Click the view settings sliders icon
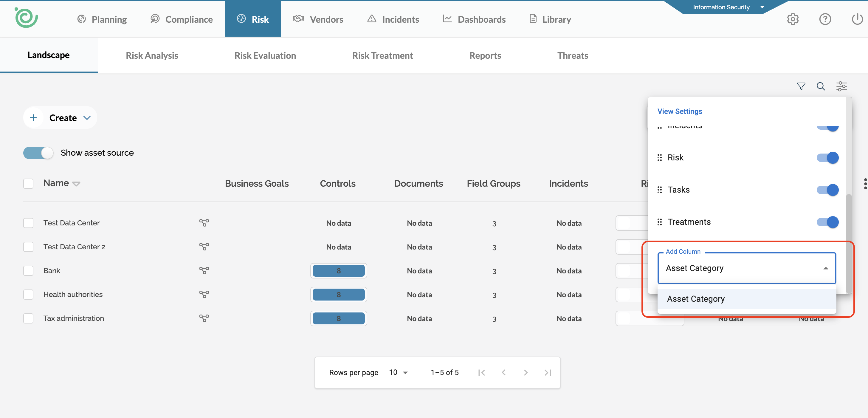Viewport: 868px width, 418px height. (x=841, y=86)
